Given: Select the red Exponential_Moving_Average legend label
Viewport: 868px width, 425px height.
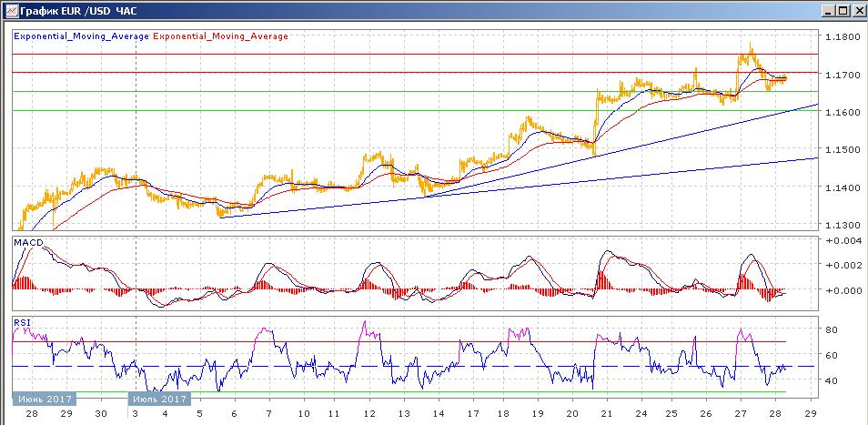Looking at the screenshot, I should pyautogui.click(x=220, y=36).
